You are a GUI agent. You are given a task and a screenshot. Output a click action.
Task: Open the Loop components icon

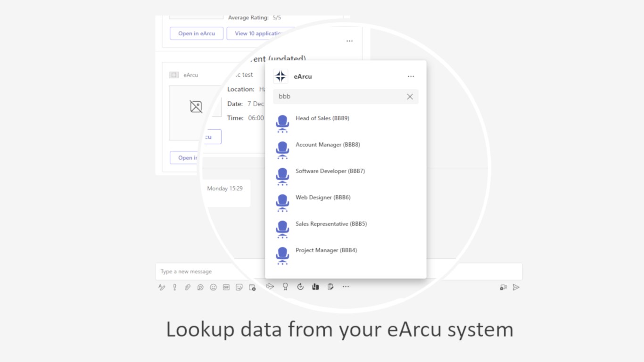tap(200, 287)
